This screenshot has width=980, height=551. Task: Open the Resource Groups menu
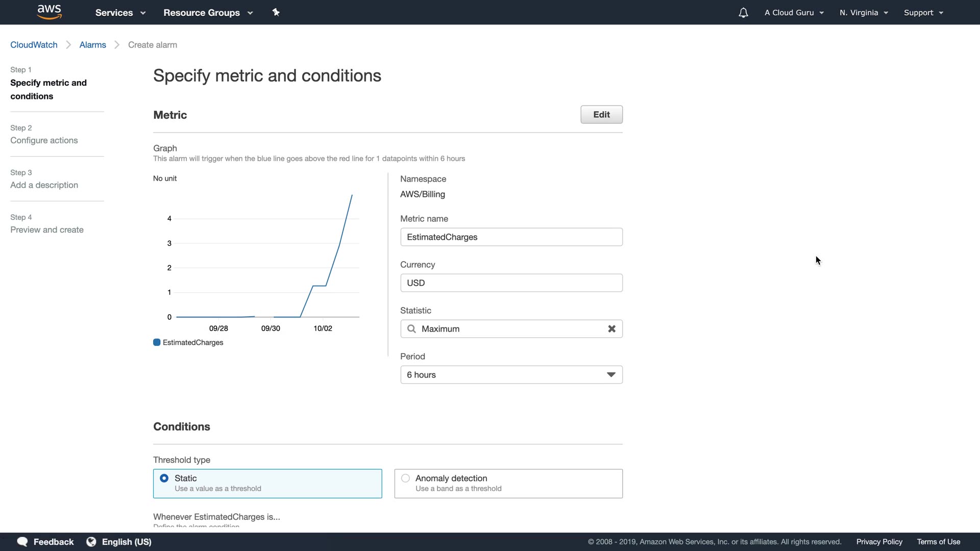point(208,13)
